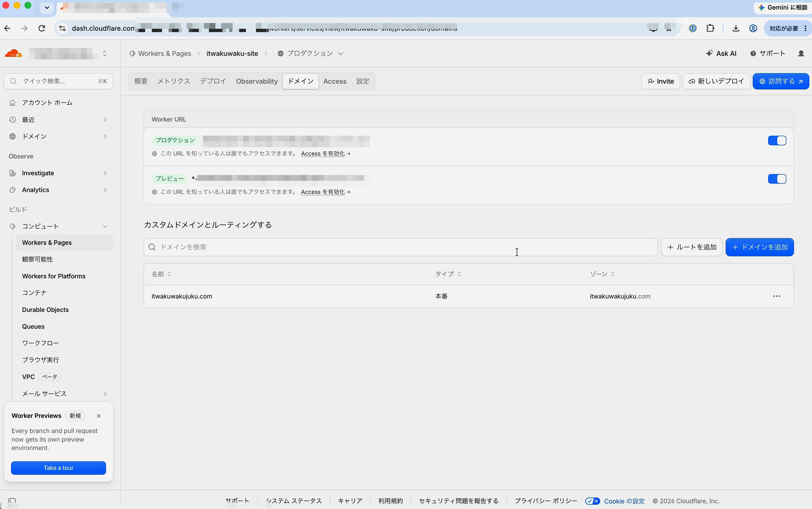This screenshot has height=509, width=812.
Task: Click Take a tour button
Action: pyautogui.click(x=58, y=468)
